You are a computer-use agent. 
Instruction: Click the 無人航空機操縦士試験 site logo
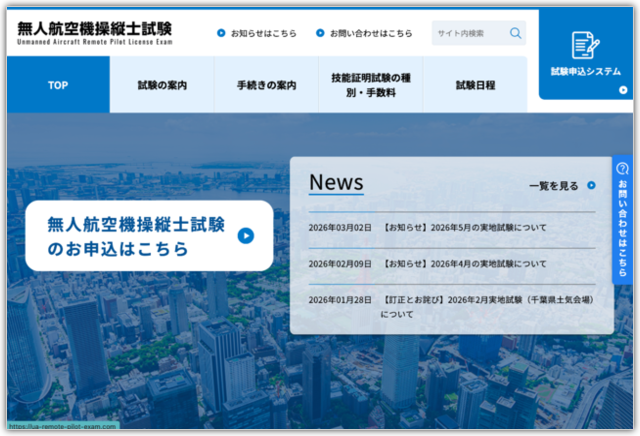94,32
